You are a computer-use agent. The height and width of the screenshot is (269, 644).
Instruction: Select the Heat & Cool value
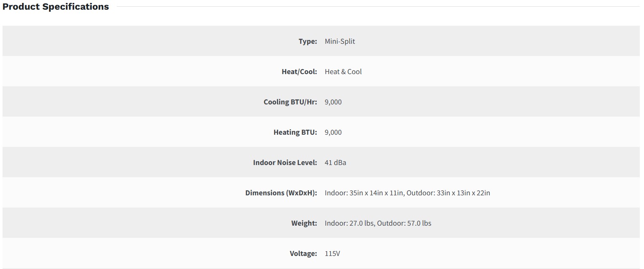343,72
